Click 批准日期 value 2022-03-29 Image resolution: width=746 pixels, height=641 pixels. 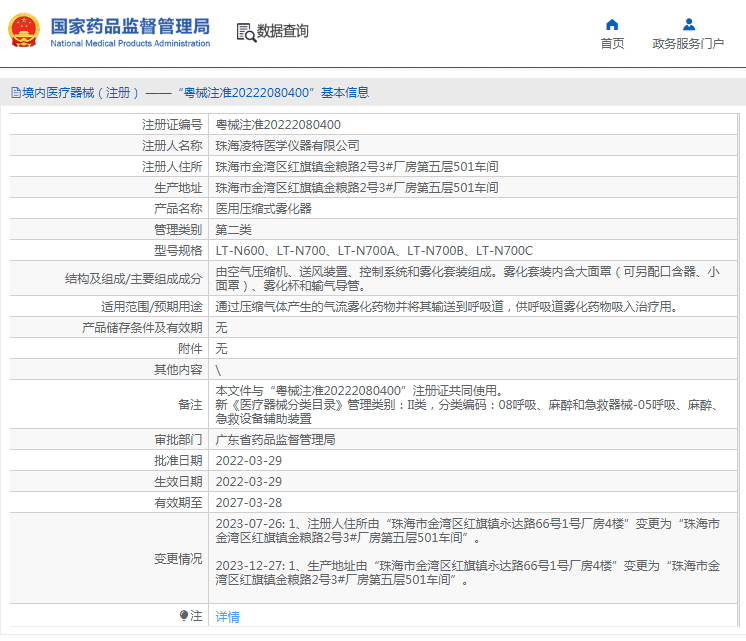pos(248,461)
